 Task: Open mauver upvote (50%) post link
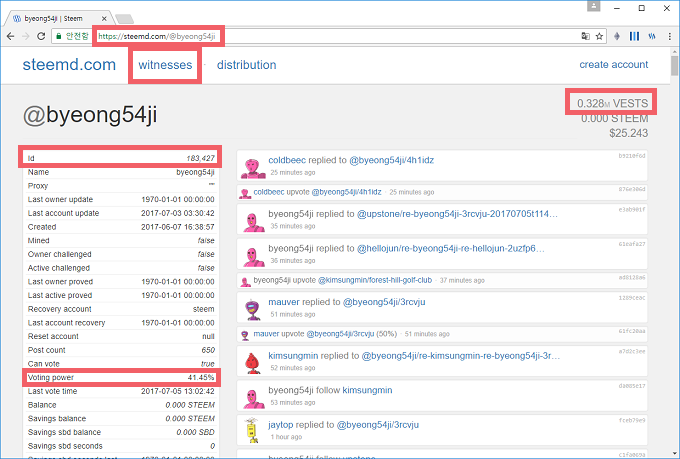pos(340,334)
